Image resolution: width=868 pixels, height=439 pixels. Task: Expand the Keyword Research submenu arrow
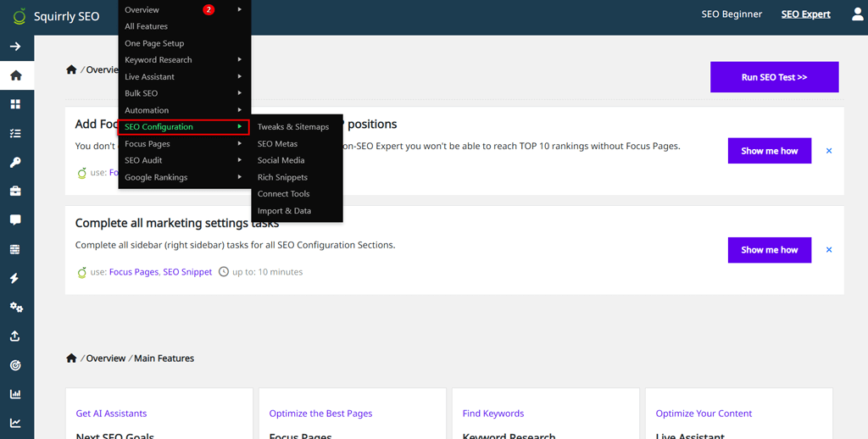(x=240, y=59)
